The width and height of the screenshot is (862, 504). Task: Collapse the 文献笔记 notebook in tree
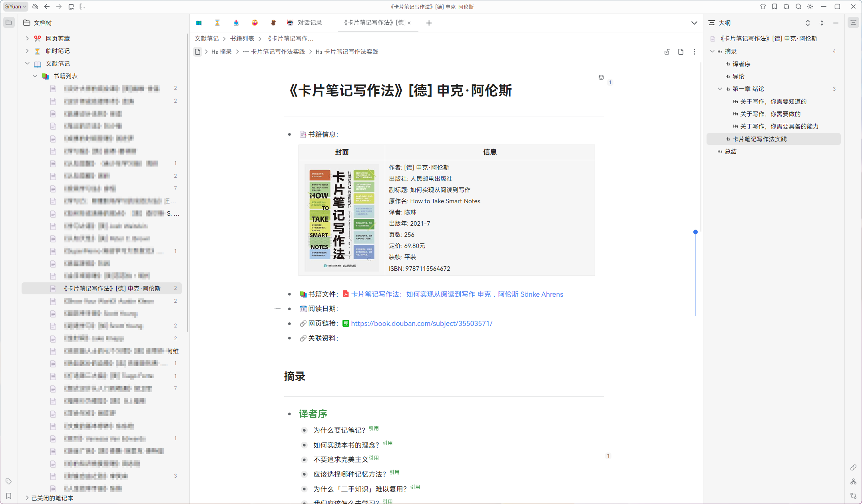coord(27,63)
